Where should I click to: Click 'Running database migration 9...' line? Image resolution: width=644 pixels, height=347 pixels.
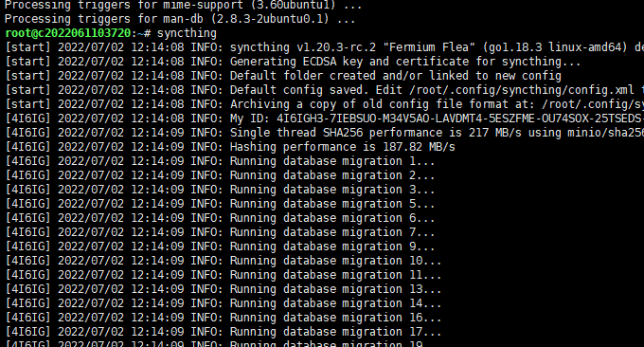(220, 247)
